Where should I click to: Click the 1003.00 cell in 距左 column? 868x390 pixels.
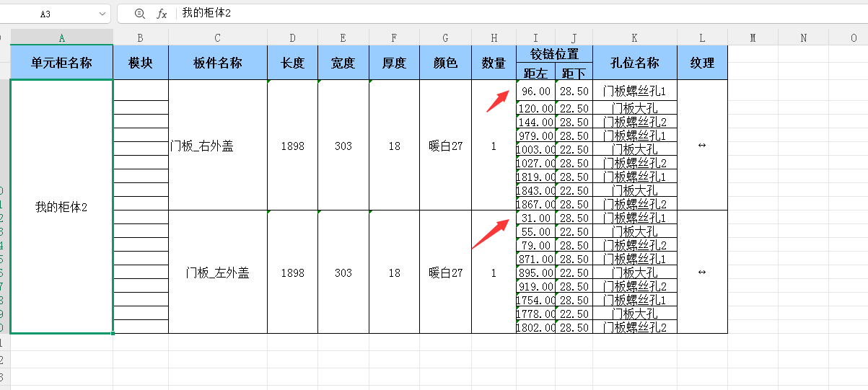535,149
